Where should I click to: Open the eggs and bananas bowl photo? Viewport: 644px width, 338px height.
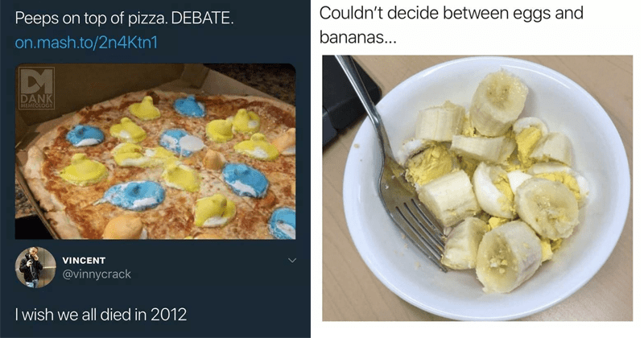[x=477, y=188]
